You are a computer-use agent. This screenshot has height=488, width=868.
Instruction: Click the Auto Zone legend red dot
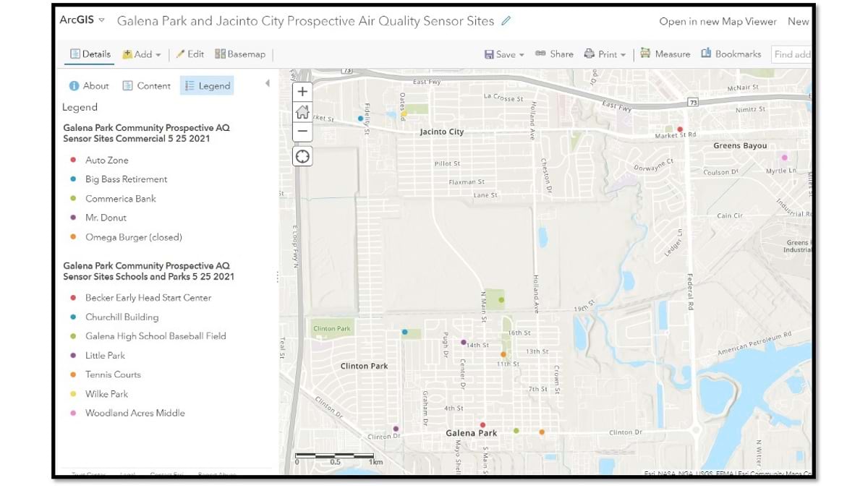(x=73, y=160)
